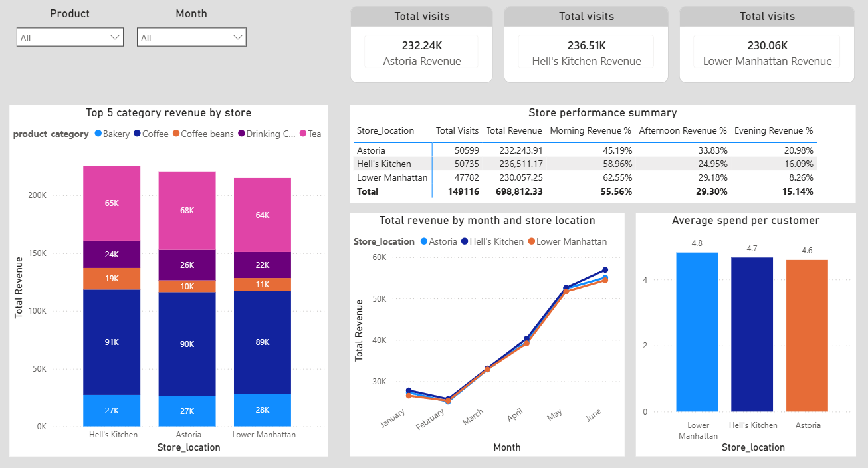Select the Hell's Kitchen Revenue card
The height and width of the screenshot is (468, 868).
[586, 52]
